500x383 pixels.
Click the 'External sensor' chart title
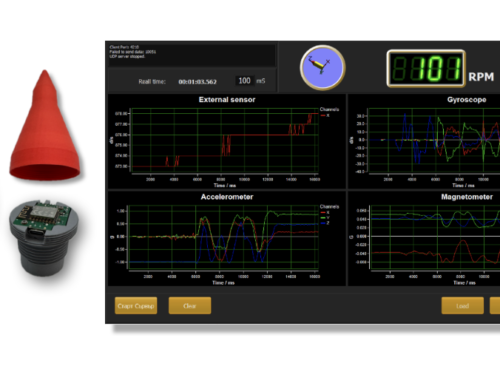[227, 100]
